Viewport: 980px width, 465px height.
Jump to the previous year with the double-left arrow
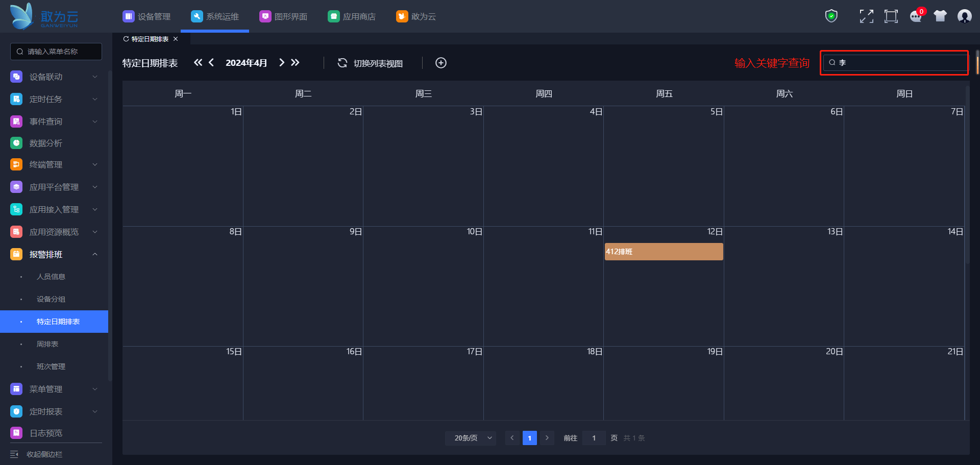click(198, 63)
